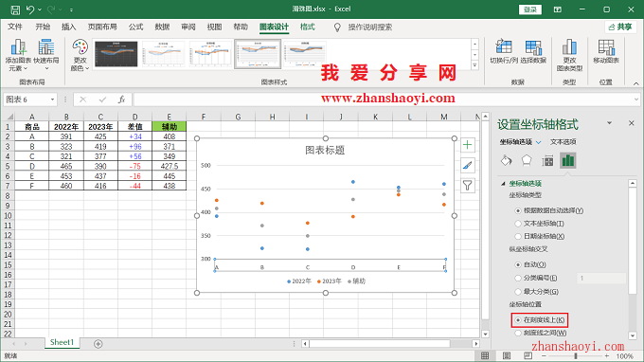Click the Chart Styles paintbrush button
Screen dimensions: 644x362
coord(468,165)
